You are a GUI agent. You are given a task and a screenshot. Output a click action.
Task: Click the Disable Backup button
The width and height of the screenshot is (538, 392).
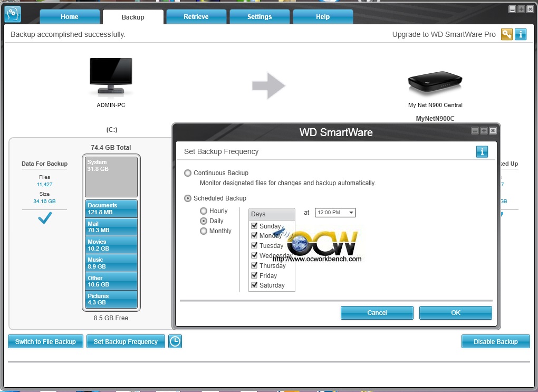(x=496, y=341)
